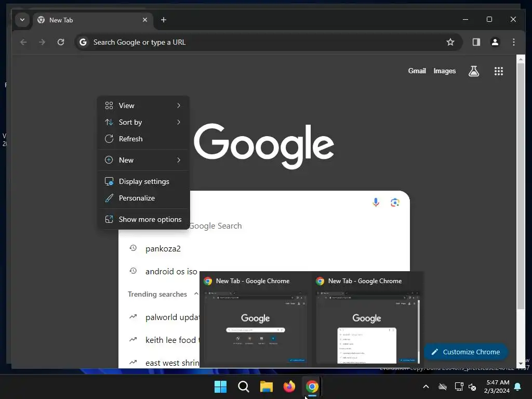The height and width of the screenshot is (399, 532).
Task: Click the trending arrow beside palworld
Action: click(133, 316)
